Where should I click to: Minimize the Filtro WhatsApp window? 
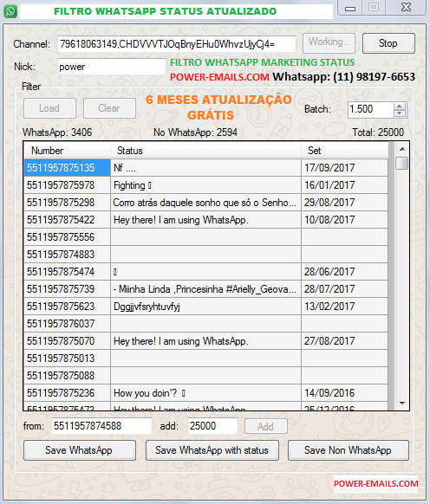[x=350, y=9]
